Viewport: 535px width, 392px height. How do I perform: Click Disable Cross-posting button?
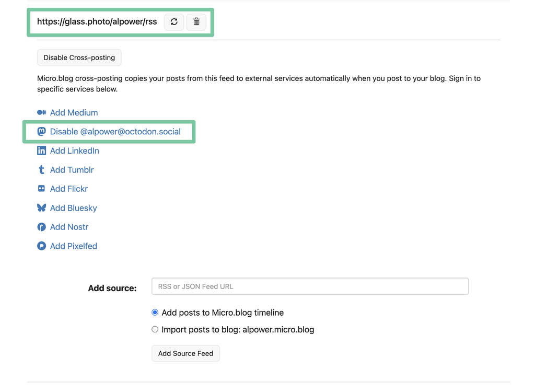click(x=79, y=57)
